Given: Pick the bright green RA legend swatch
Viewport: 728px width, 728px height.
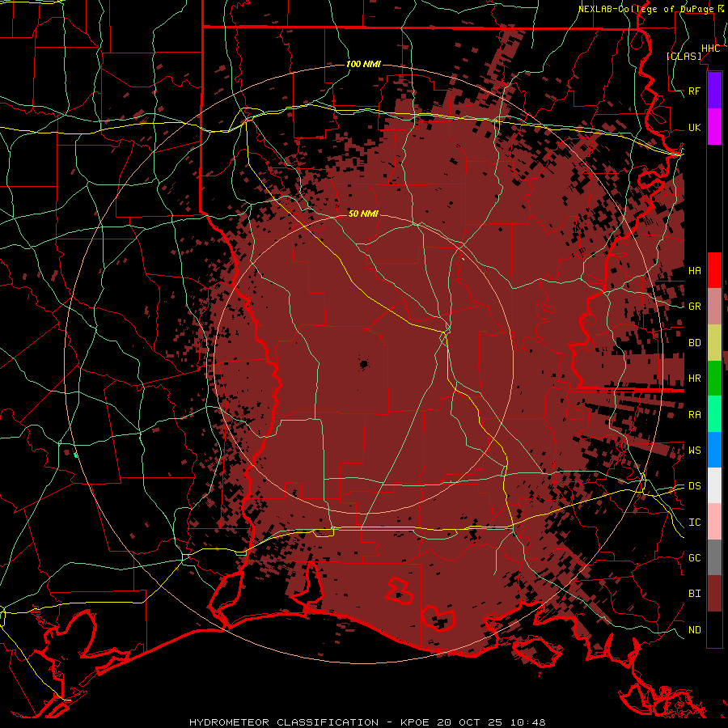Looking at the screenshot, I should [x=714, y=414].
